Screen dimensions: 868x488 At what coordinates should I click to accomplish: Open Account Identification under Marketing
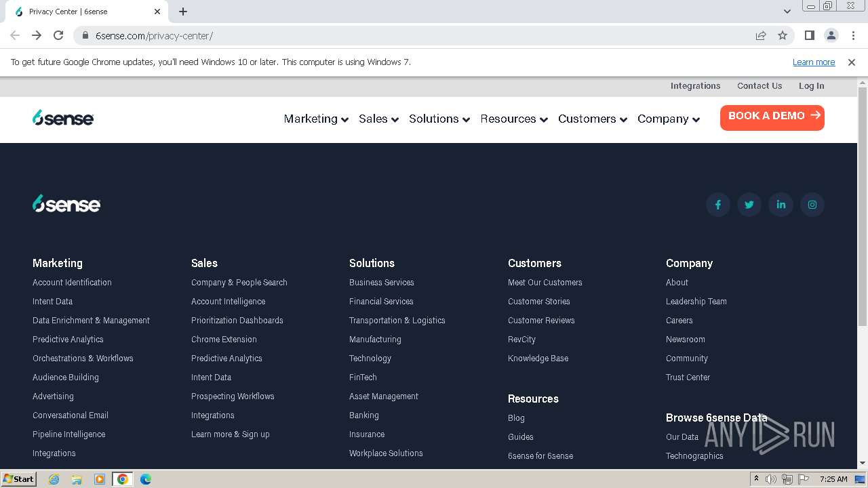pos(72,283)
